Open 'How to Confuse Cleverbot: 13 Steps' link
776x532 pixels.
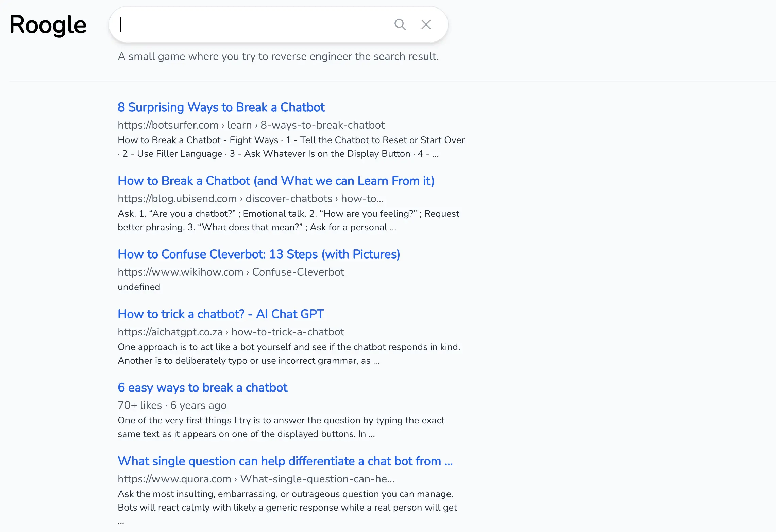pos(259,254)
